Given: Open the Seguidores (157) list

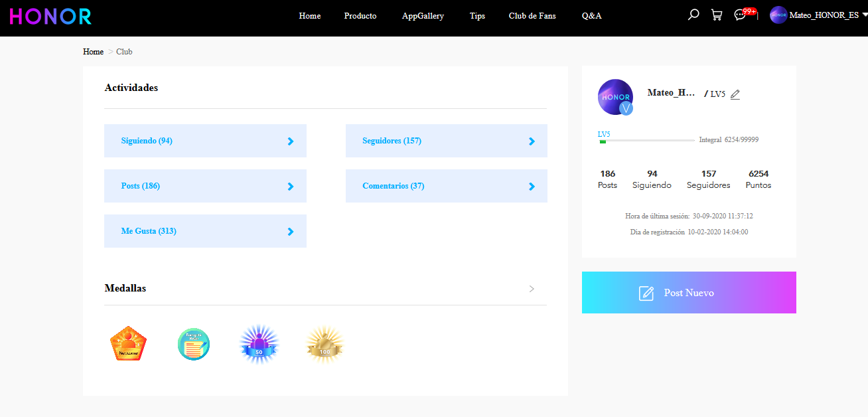Looking at the screenshot, I should [446, 141].
